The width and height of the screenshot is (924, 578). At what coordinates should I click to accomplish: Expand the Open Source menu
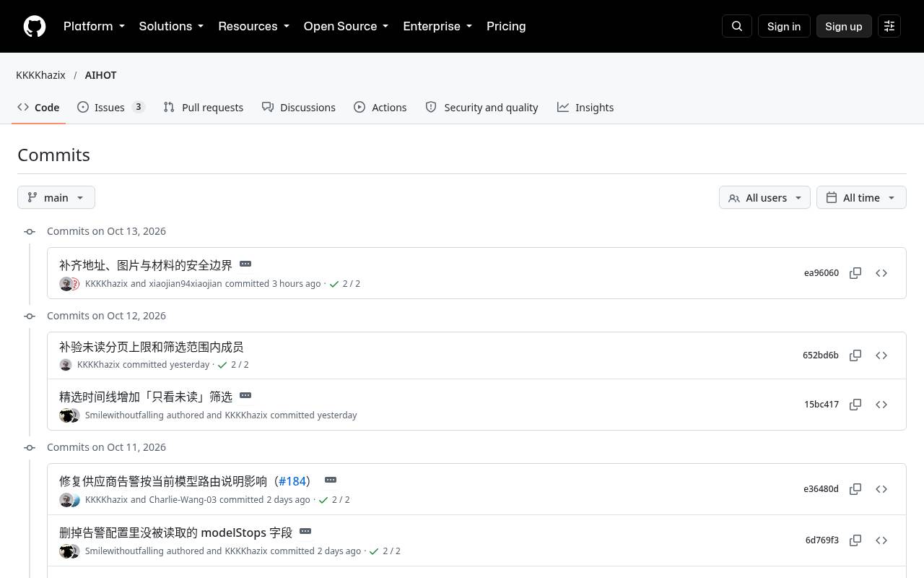click(346, 26)
